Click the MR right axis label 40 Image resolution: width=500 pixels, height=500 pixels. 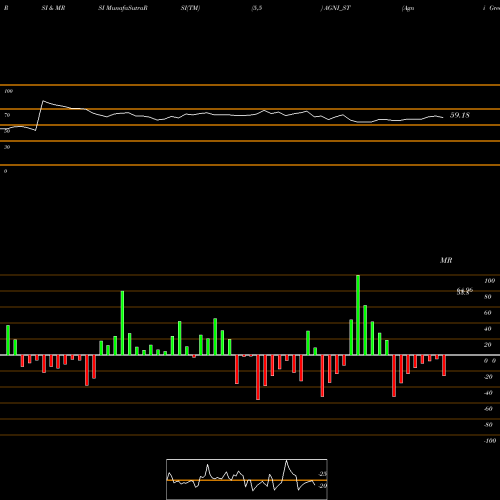click(488, 329)
